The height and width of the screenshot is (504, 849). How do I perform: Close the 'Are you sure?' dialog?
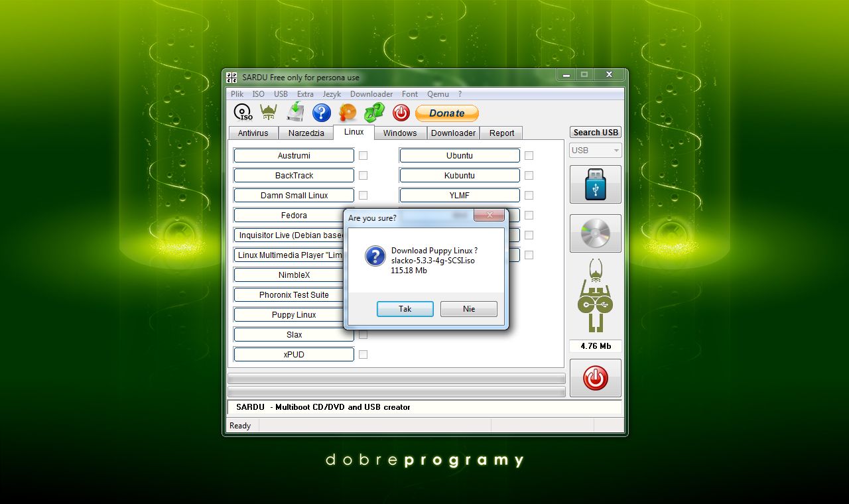coord(489,215)
